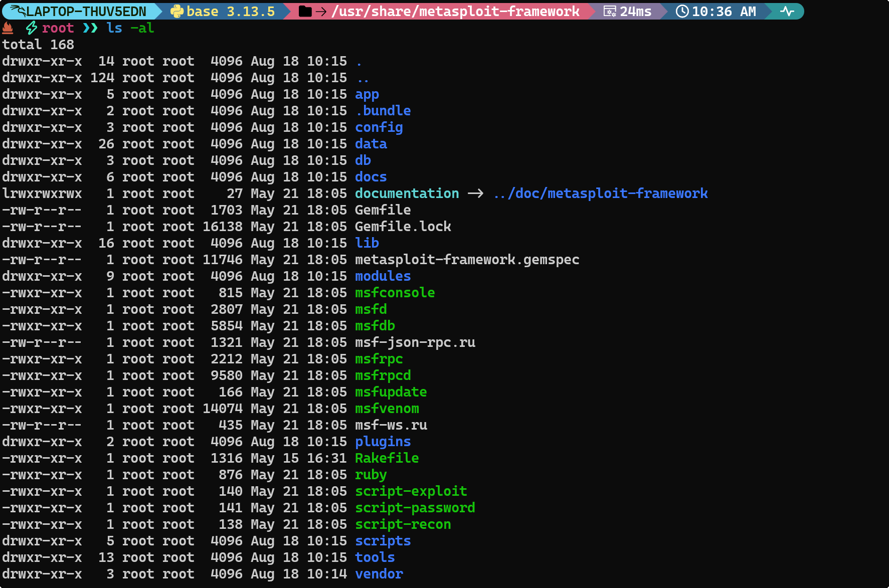Click the folder icon in the path segment
Viewport: 889px width, 588px height.
click(305, 12)
